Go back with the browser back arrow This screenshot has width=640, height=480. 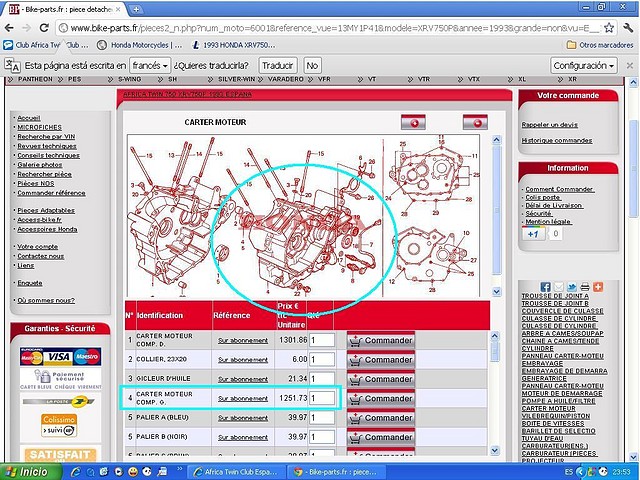(x=9, y=28)
